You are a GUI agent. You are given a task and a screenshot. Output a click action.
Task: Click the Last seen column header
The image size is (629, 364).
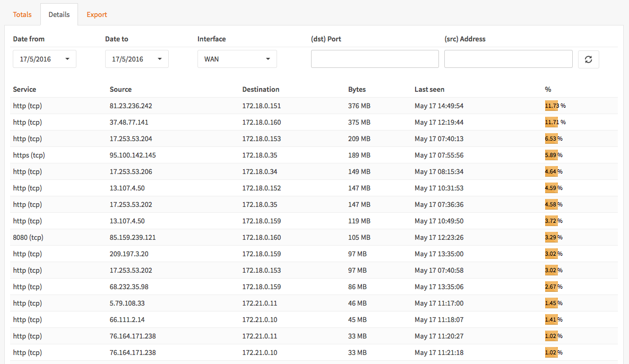pos(429,89)
